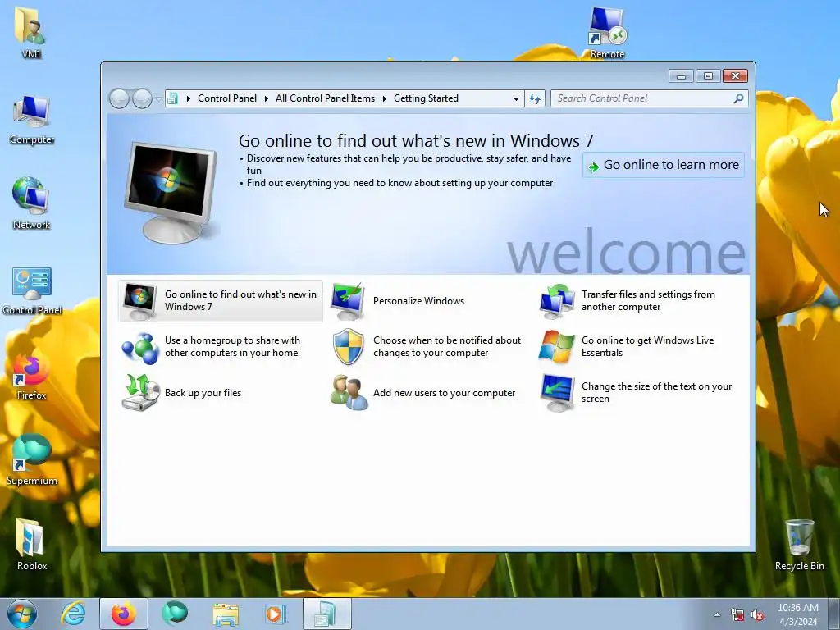Expand the arrow before Control Panel breadcrumb

(x=188, y=98)
